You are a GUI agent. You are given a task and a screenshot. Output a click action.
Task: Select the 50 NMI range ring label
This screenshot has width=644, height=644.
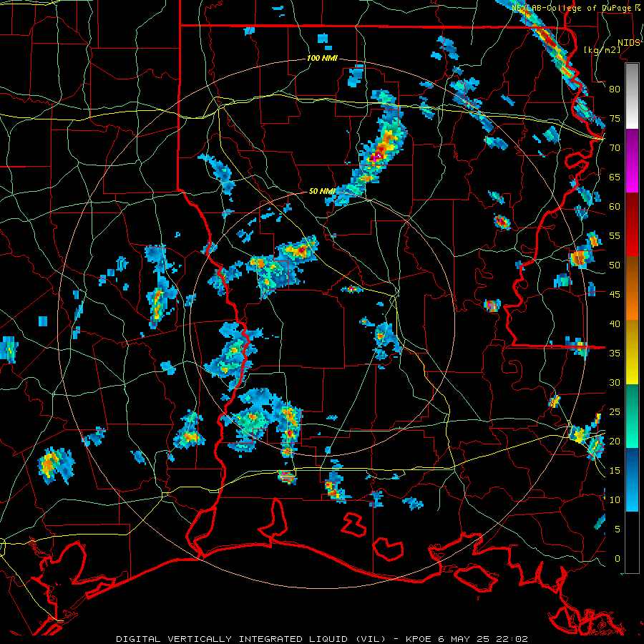321,191
